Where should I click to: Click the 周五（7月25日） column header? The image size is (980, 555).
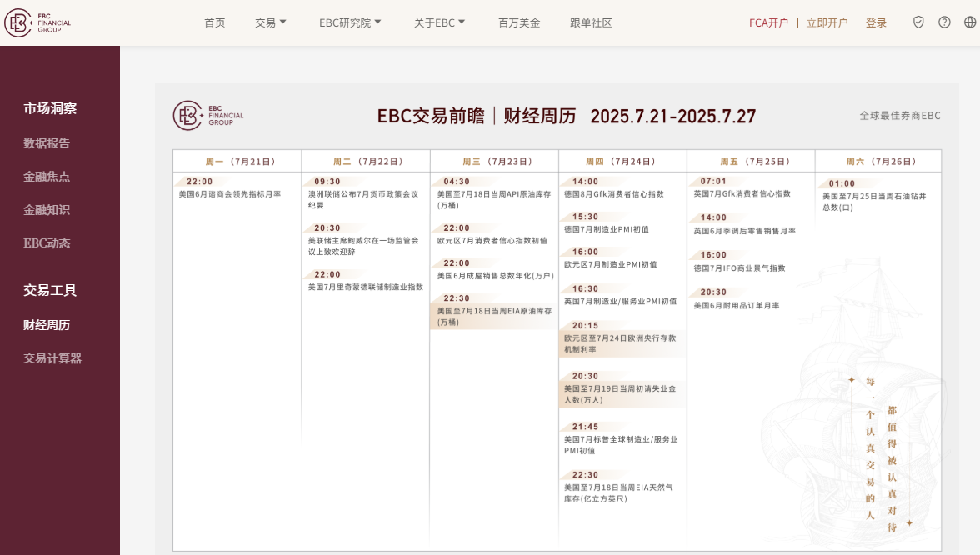[x=755, y=162]
